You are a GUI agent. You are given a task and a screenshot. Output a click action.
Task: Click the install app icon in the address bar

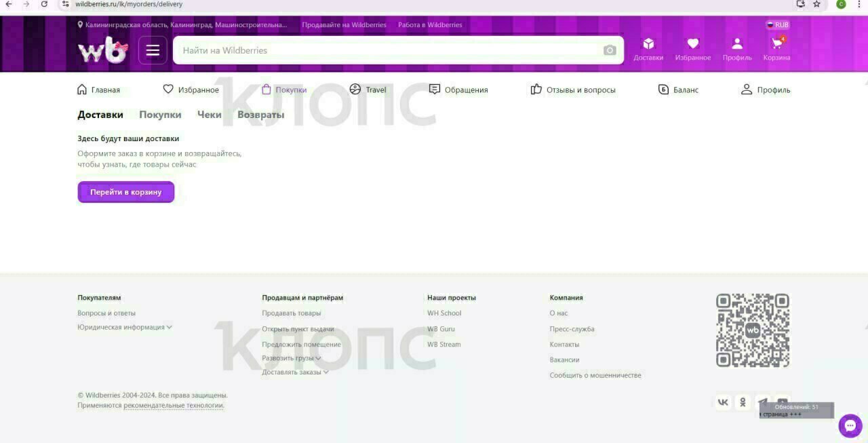tap(800, 4)
